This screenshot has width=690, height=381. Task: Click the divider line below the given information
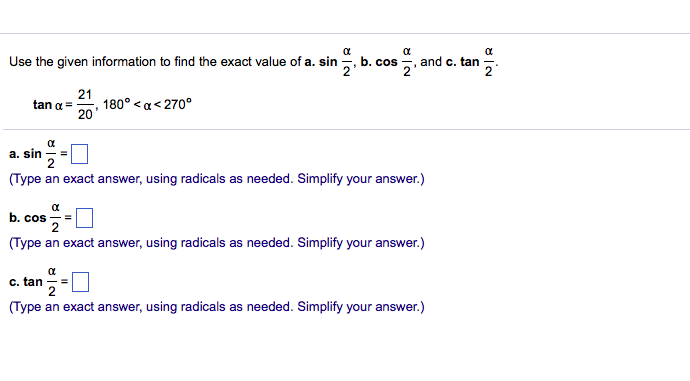pos(346,129)
